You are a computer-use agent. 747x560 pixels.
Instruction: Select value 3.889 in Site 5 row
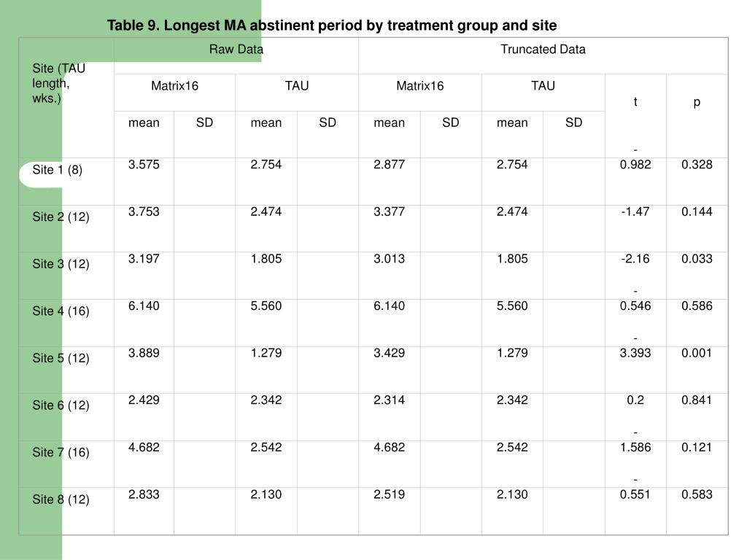pos(144,353)
